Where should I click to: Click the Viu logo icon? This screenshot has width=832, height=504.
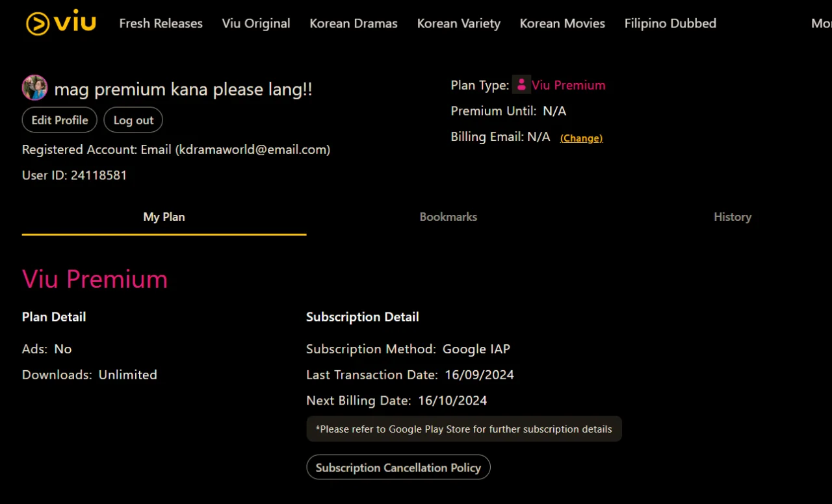click(x=60, y=23)
